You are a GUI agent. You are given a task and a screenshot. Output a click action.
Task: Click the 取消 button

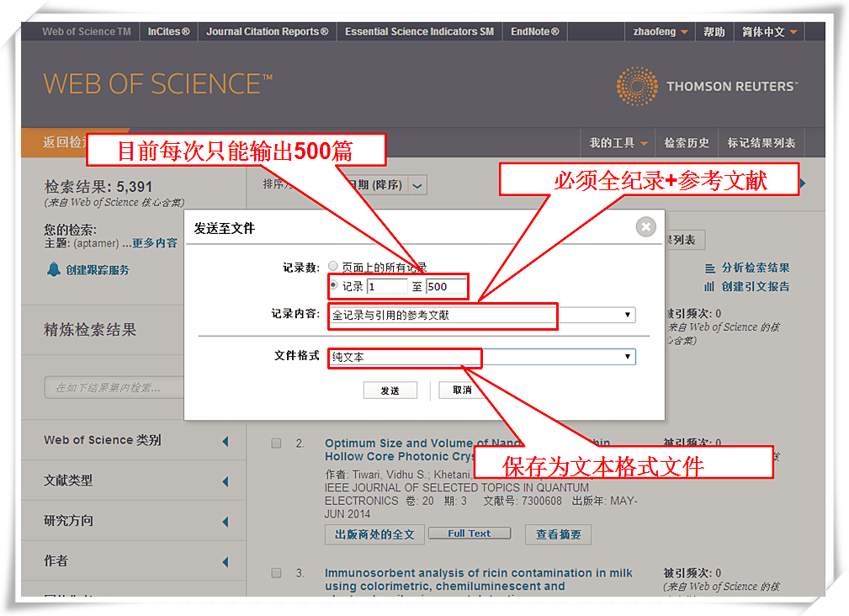point(461,390)
